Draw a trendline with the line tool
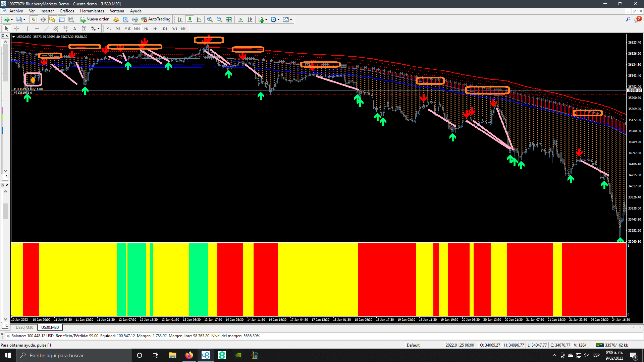Screen dimensions: 644x362 pos(47,29)
